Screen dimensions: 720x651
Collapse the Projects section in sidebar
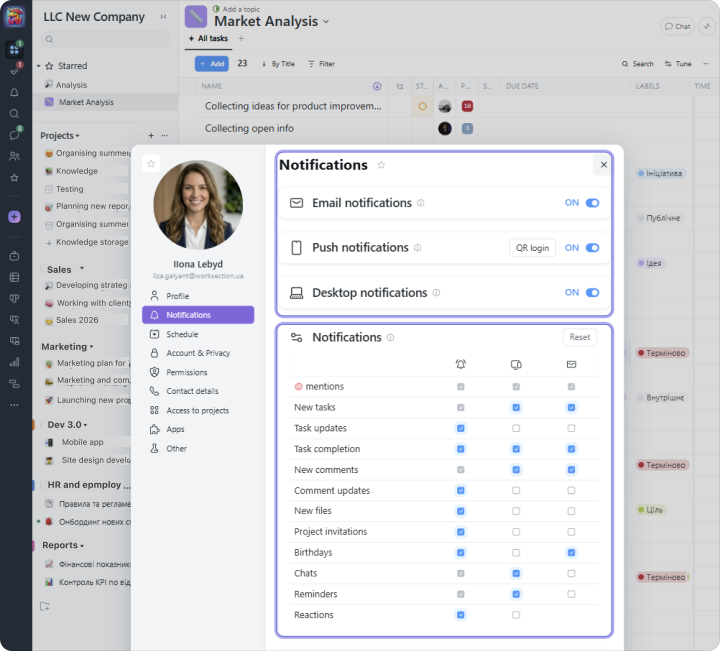point(77,136)
